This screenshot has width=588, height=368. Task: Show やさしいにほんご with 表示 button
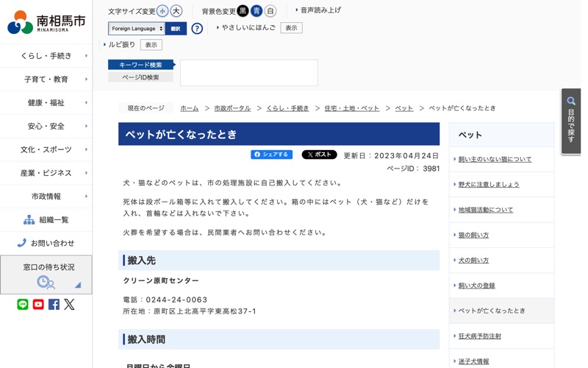(x=291, y=28)
